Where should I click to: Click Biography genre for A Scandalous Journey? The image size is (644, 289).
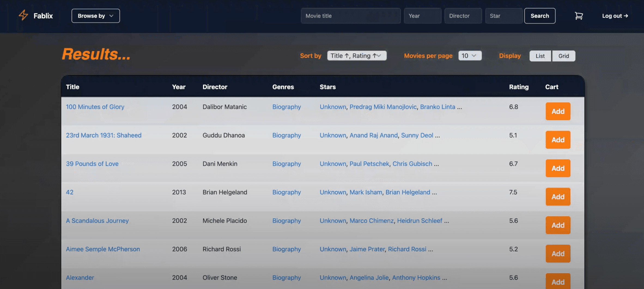(286, 221)
